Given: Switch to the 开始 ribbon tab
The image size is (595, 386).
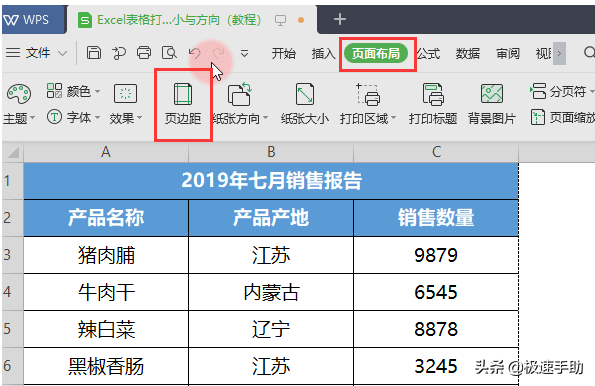Looking at the screenshot, I should click(283, 54).
